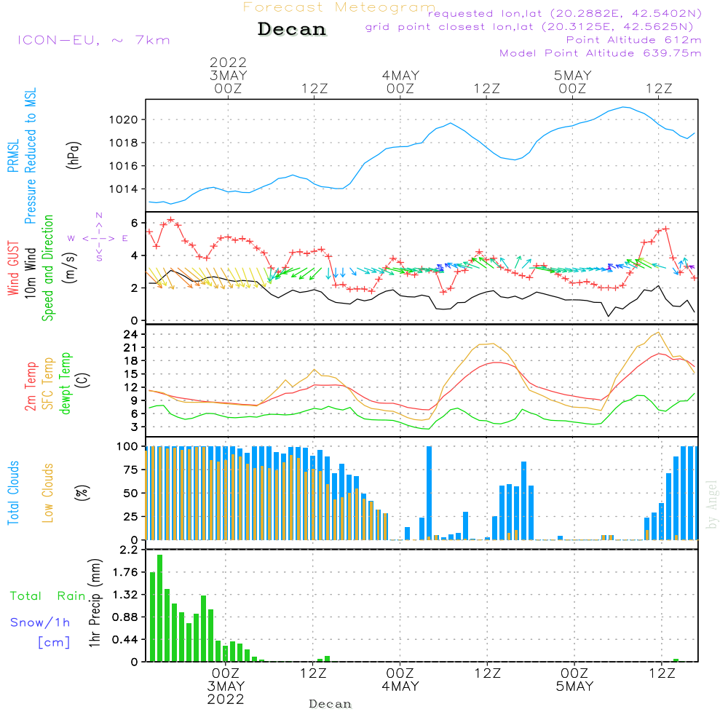Select the '4MAY 00Z' label above the pressure chart
The image size is (728, 728).
pyautogui.click(x=400, y=82)
